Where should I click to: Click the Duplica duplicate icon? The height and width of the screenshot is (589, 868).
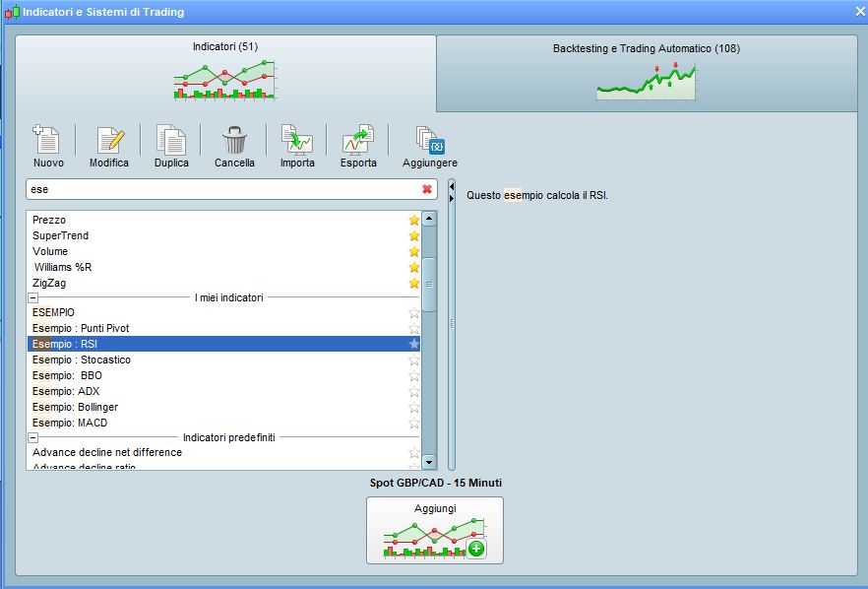(171, 139)
